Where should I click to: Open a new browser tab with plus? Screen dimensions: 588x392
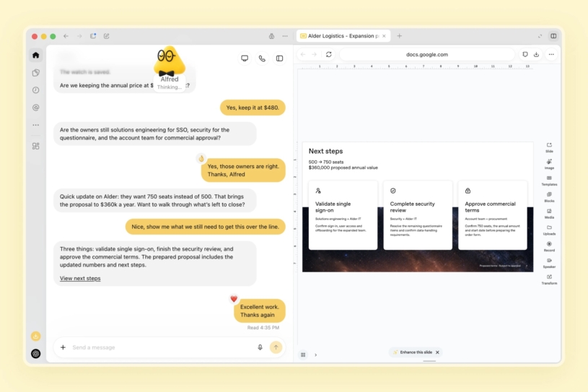400,36
